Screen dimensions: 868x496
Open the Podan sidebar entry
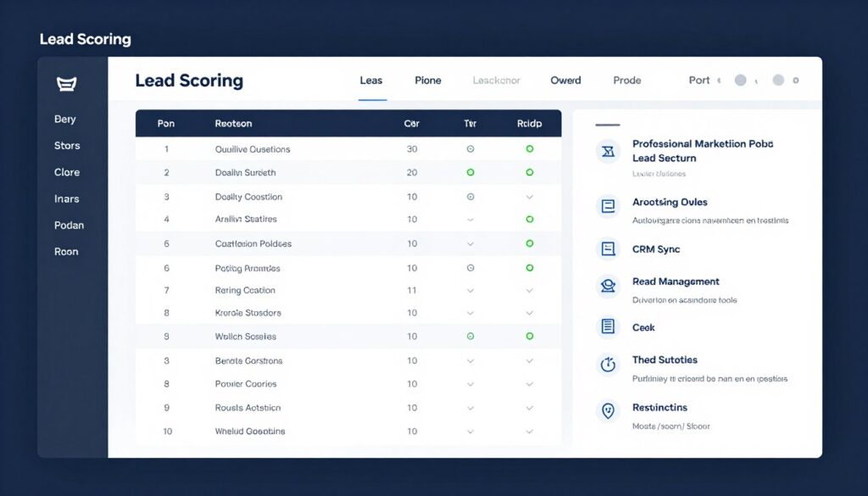pos(69,225)
